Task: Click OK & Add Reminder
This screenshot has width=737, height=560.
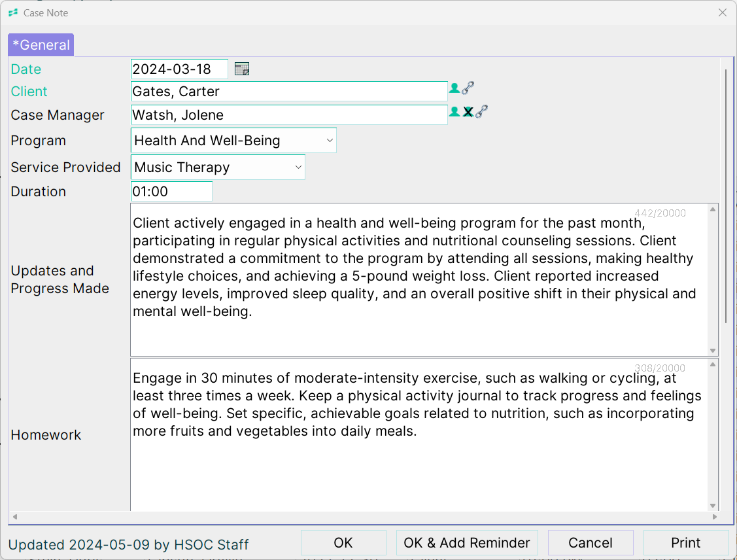Action: (467, 543)
